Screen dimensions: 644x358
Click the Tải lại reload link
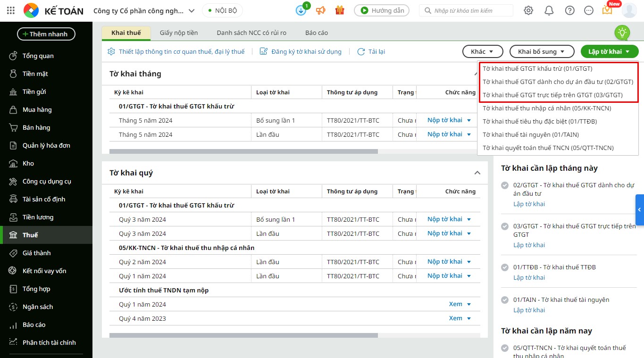click(x=371, y=51)
